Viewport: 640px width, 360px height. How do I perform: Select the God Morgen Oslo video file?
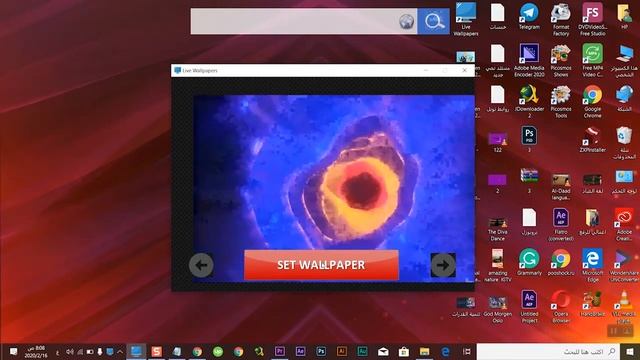pyautogui.click(x=497, y=309)
